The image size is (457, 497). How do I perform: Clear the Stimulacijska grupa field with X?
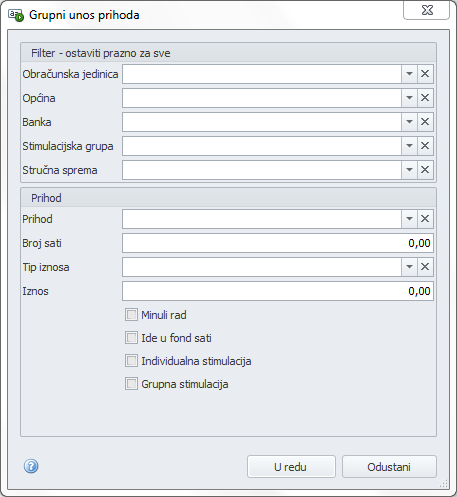[425, 146]
